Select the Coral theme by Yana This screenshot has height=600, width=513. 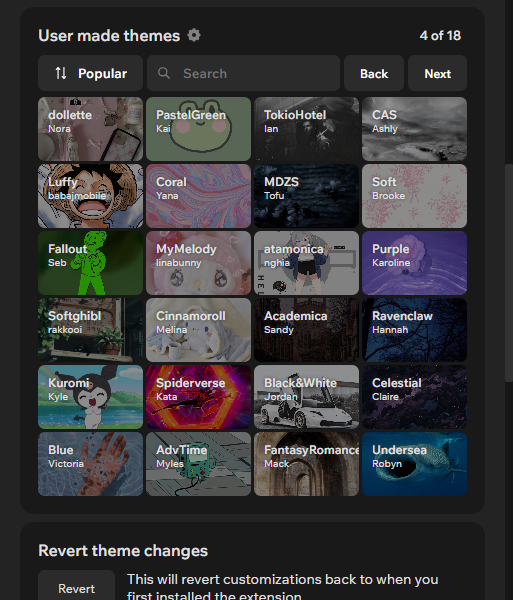click(x=199, y=196)
